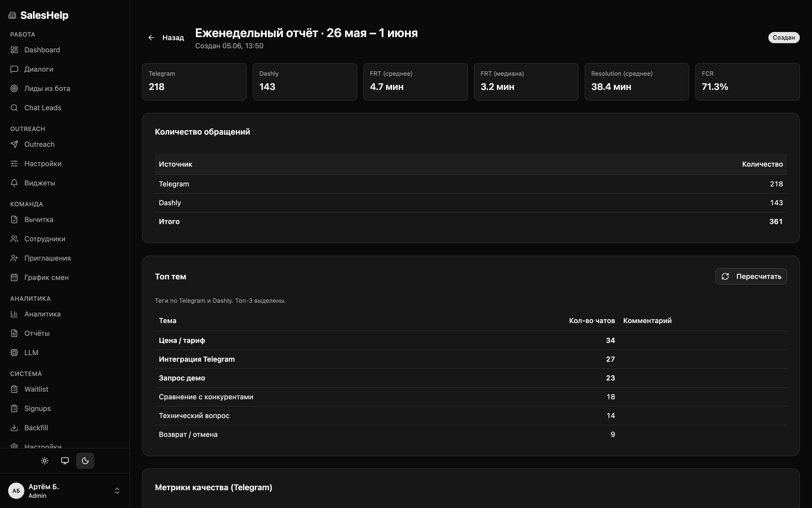Click the Интеграция Telegram topic row
Viewport: 812px width, 508px height.
point(471,359)
